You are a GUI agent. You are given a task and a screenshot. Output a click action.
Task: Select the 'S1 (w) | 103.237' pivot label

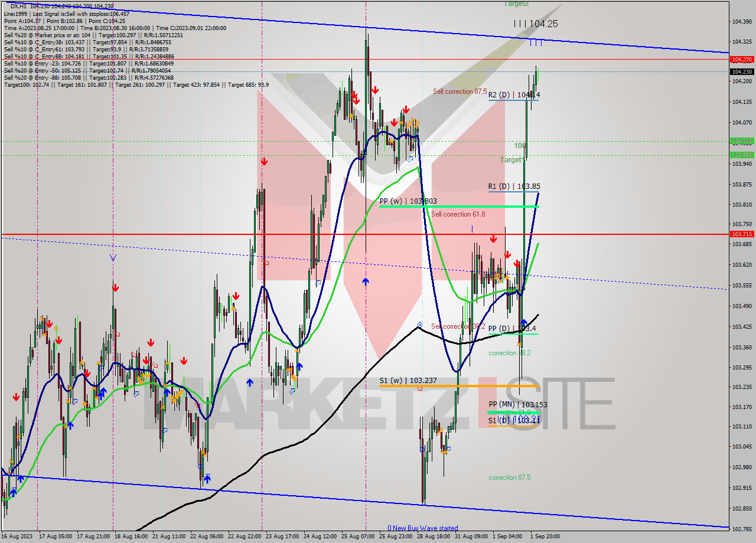click(408, 380)
